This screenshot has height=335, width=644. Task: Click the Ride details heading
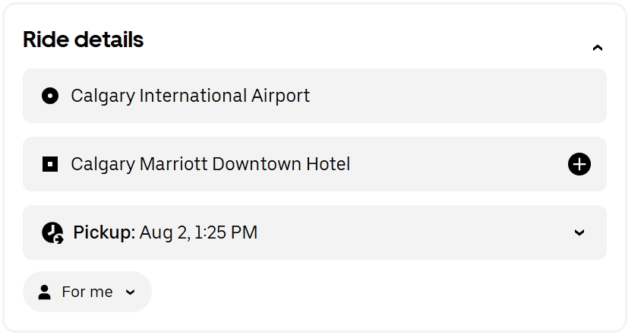pos(83,40)
